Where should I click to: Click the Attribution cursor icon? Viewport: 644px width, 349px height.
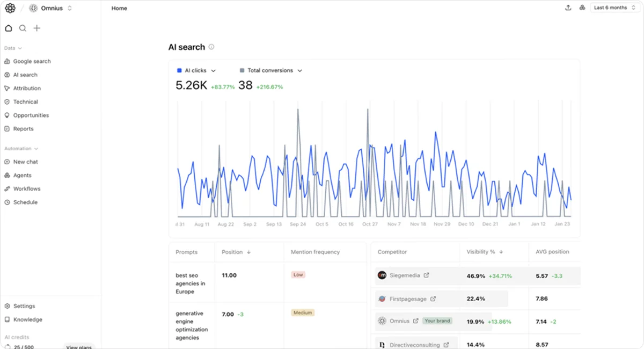coord(7,88)
